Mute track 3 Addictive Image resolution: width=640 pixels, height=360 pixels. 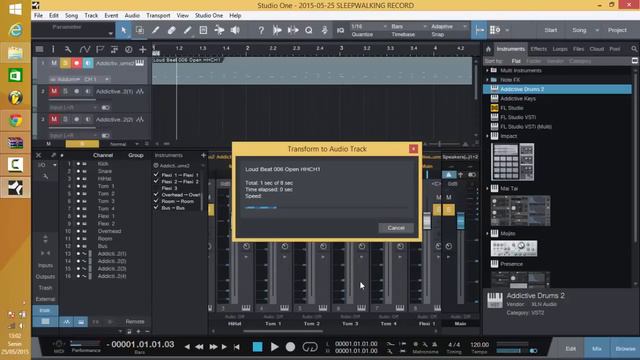point(54,120)
